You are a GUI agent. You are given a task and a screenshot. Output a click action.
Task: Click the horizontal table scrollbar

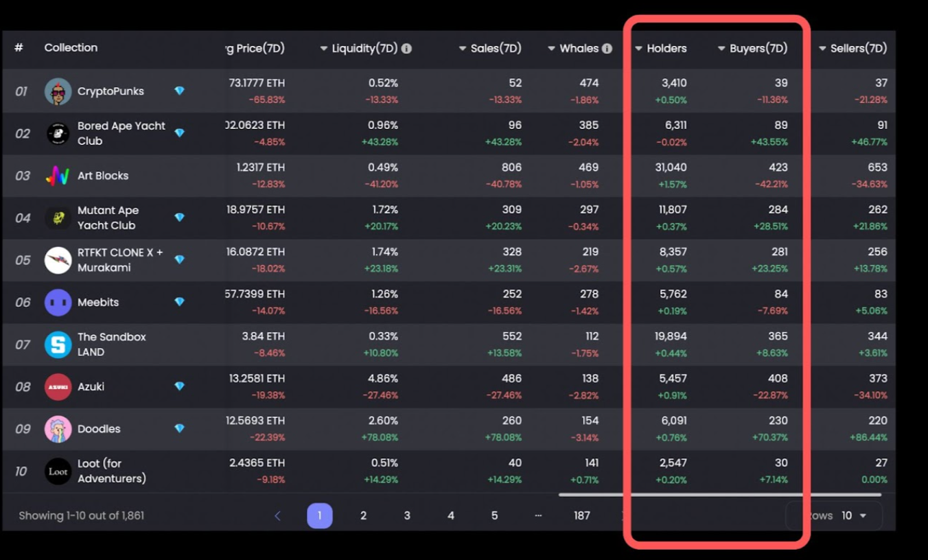(719, 494)
